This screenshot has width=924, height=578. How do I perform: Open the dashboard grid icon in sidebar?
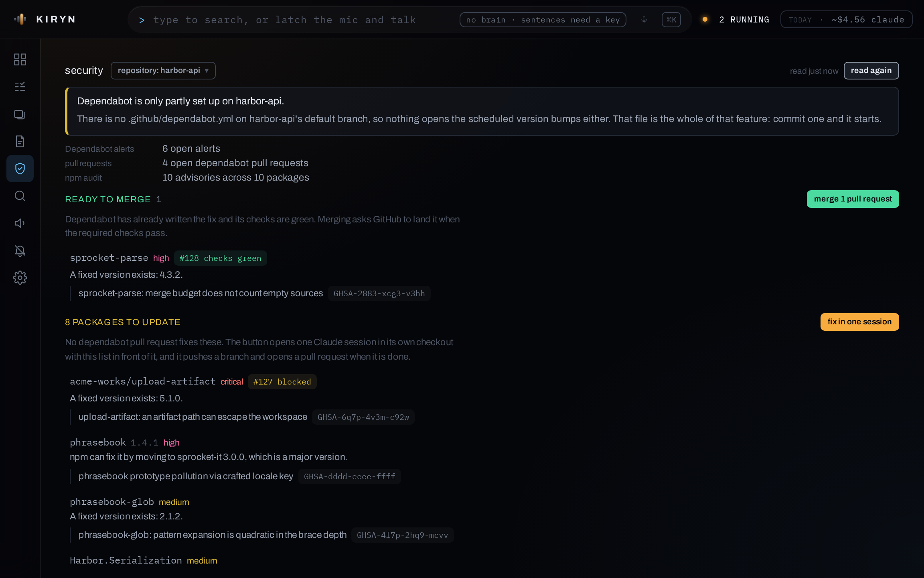(20, 59)
